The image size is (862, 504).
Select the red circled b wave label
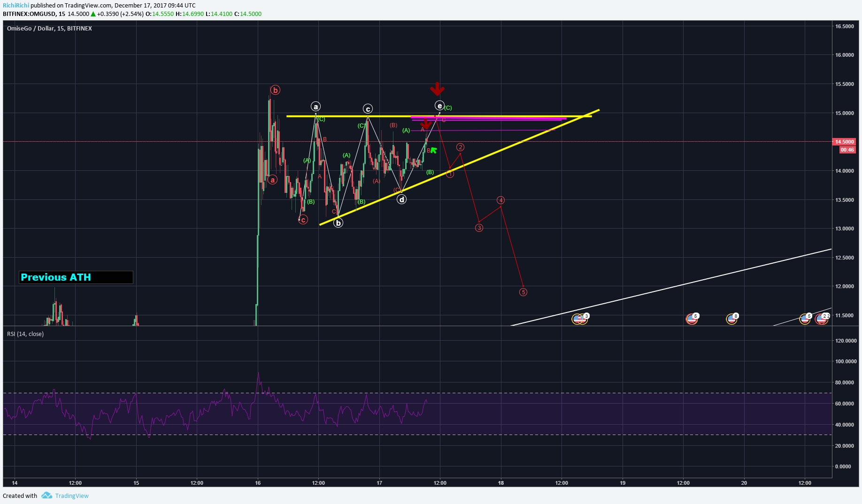point(276,90)
